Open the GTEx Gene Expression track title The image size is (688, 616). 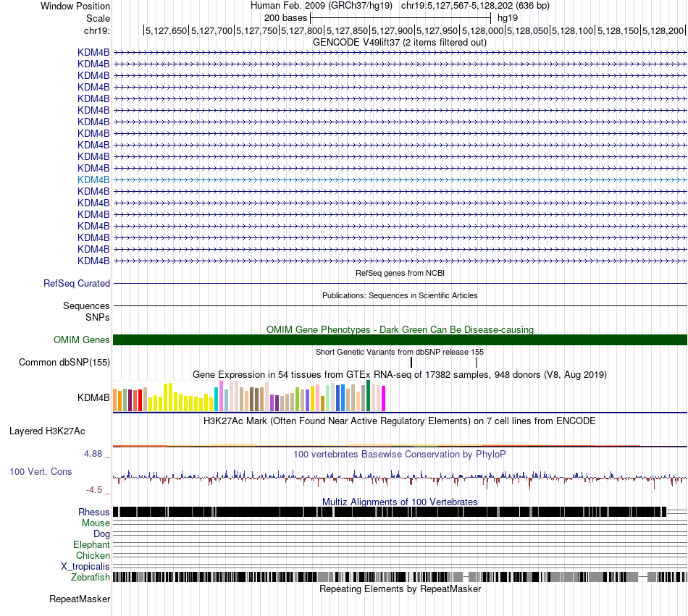(x=400, y=375)
